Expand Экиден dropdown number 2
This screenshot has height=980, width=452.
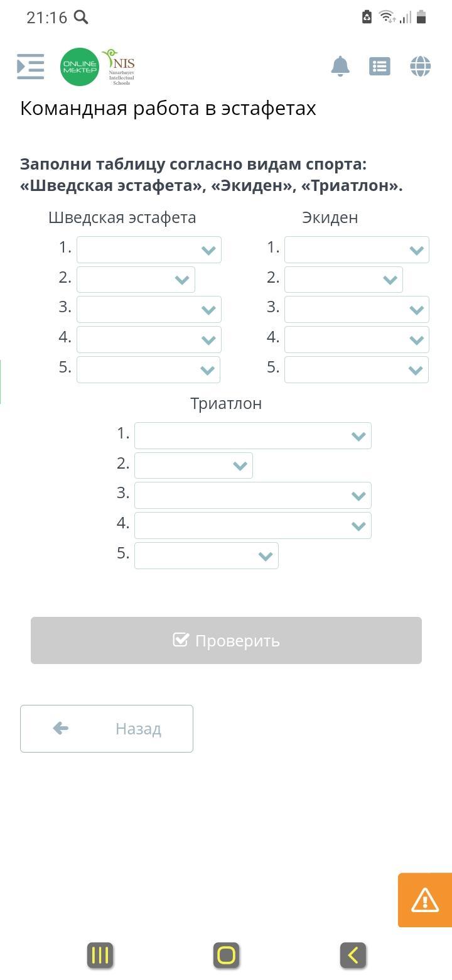(x=343, y=280)
